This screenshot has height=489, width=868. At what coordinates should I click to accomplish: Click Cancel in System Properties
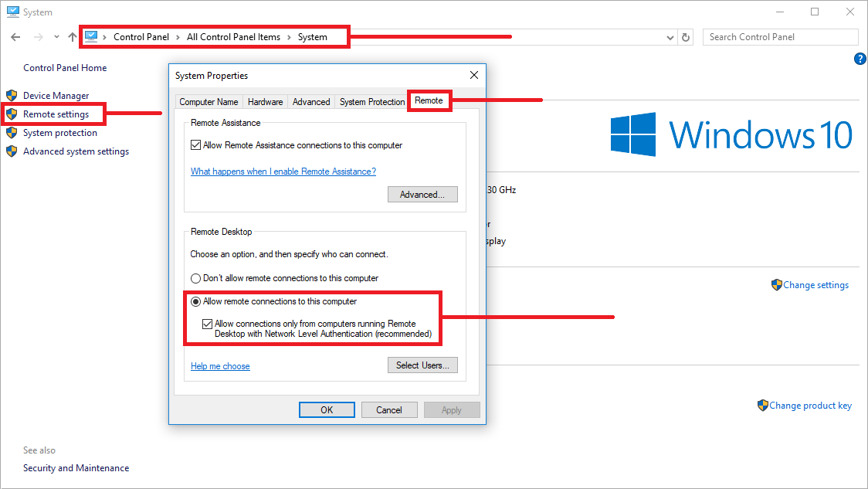pyautogui.click(x=389, y=409)
